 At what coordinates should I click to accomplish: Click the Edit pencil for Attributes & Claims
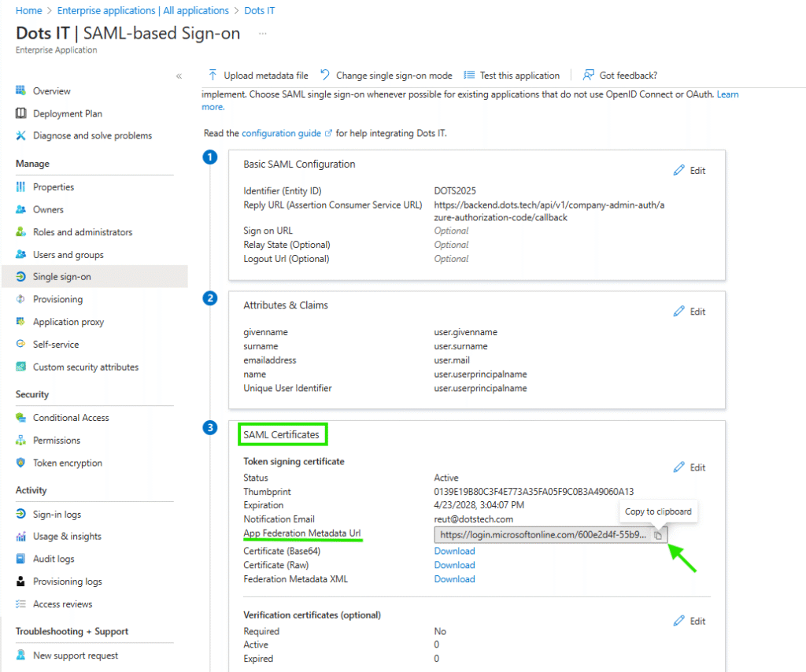[679, 312]
